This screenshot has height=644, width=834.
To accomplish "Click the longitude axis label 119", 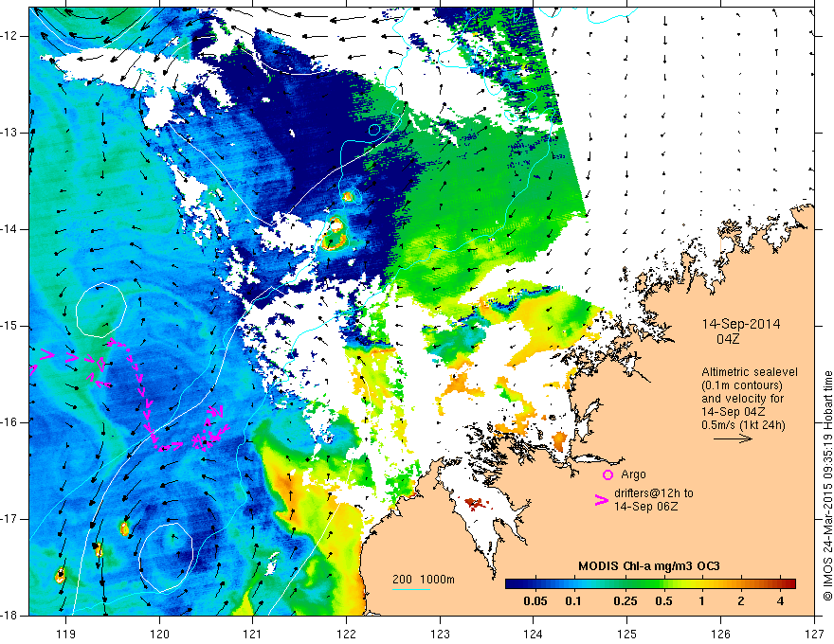I will click(66, 634).
